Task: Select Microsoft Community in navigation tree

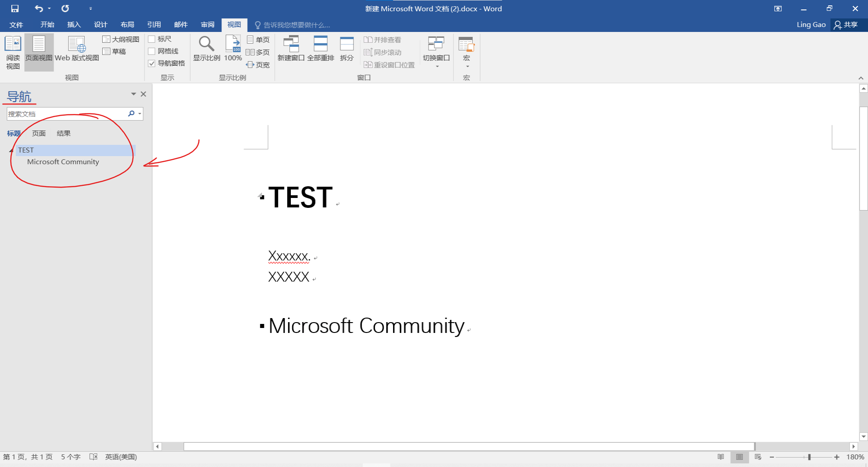Action: [63, 162]
